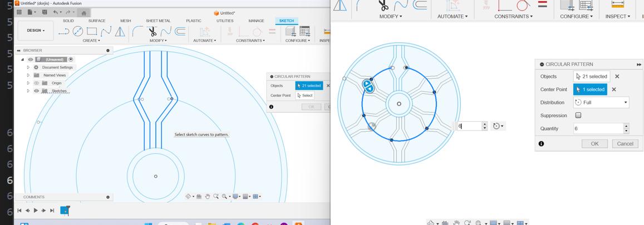Switch to the MESH tab
Screen dimensions: 644x225
(x=126, y=21)
